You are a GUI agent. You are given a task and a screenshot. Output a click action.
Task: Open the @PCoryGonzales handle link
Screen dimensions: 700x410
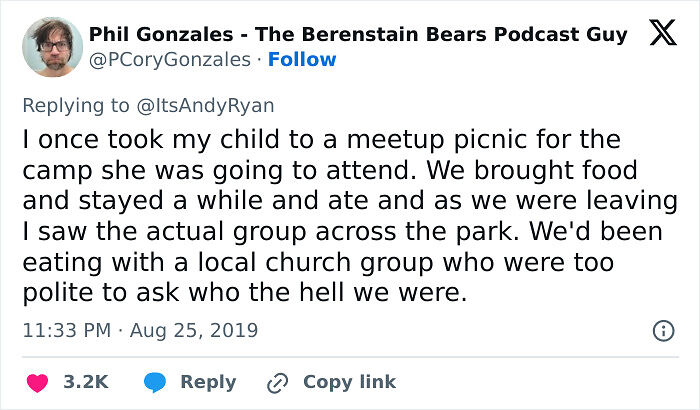170,60
